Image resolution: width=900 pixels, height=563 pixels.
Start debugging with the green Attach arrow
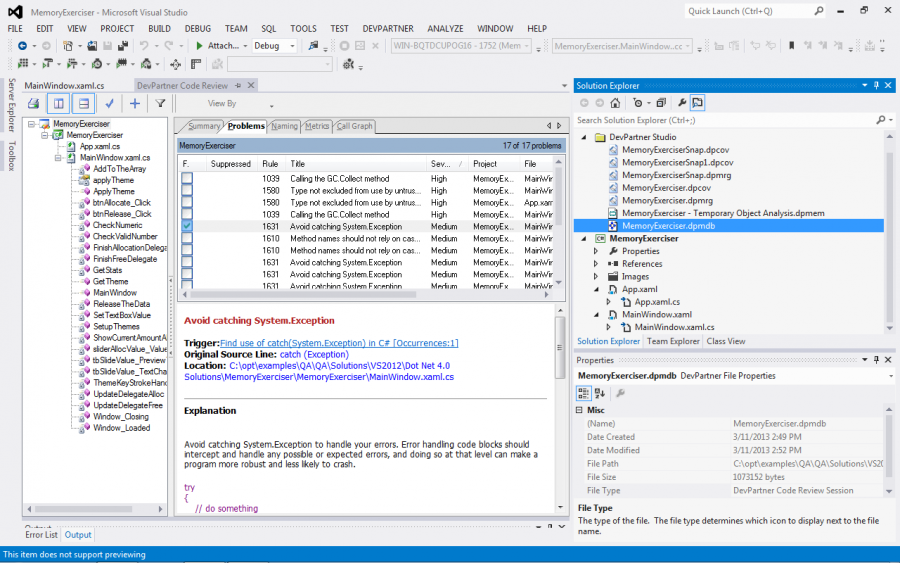199,46
